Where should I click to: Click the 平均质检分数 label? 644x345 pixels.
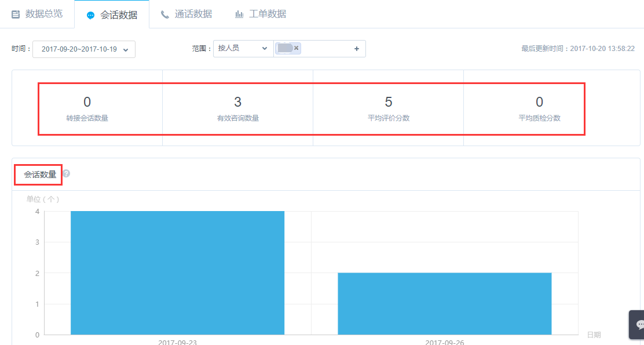tap(539, 118)
